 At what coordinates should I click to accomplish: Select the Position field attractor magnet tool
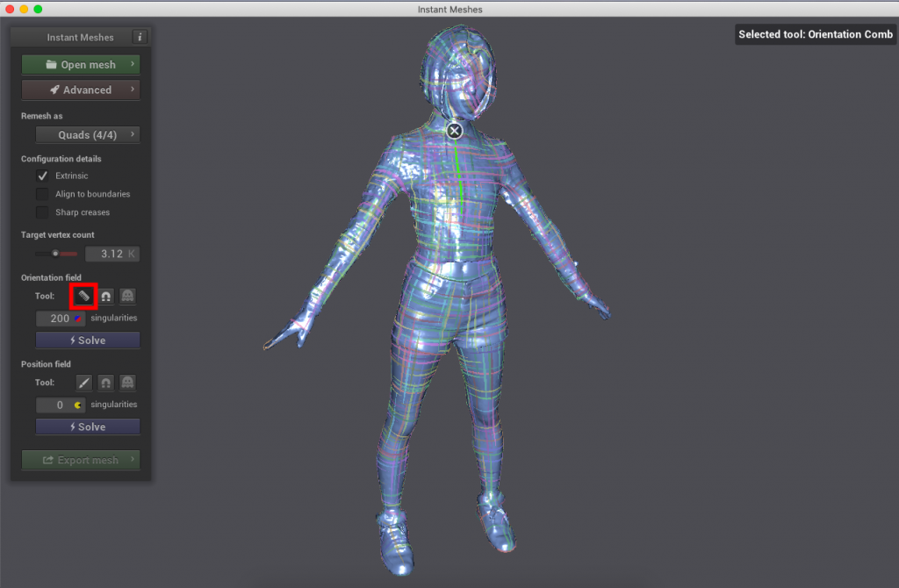point(105,383)
